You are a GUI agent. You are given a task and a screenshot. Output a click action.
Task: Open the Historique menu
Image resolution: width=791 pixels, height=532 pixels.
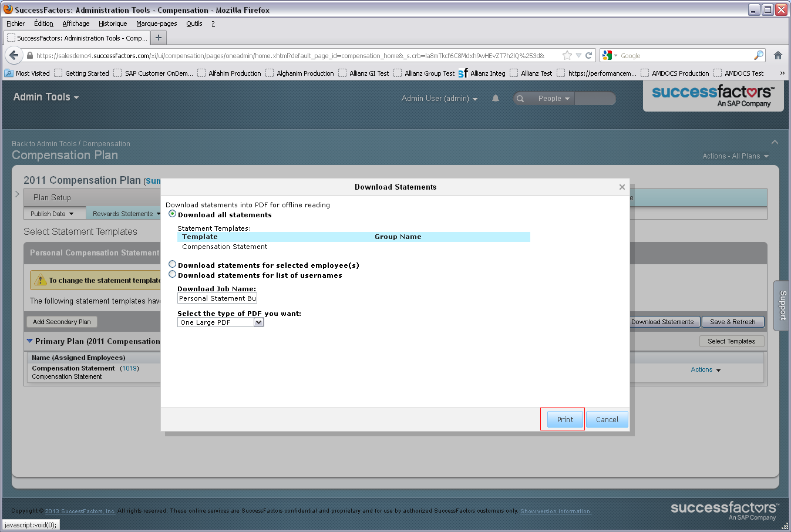pyautogui.click(x=113, y=23)
